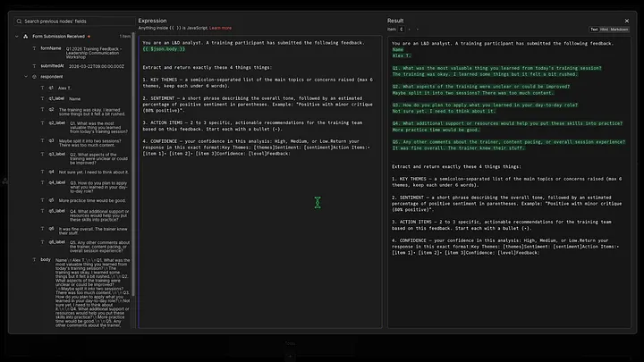644x362 pixels.
Task: Click the submittedAt timestamp value
Action: (x=96, y=66)
